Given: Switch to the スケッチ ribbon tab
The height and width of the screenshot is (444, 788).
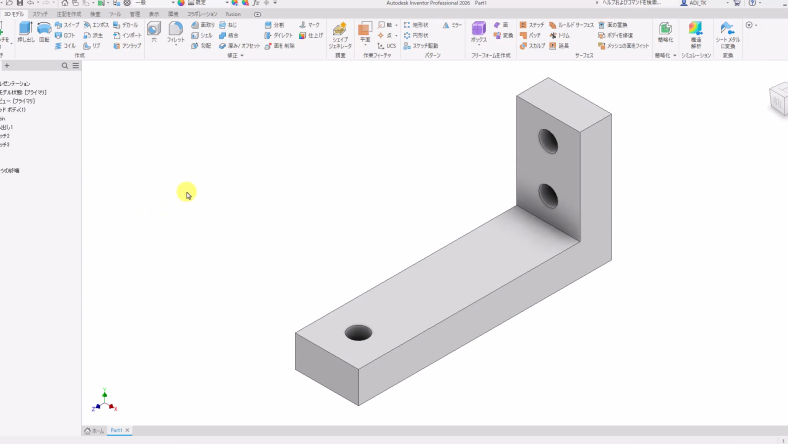Looking at the screenshot, I should (40, 14).
